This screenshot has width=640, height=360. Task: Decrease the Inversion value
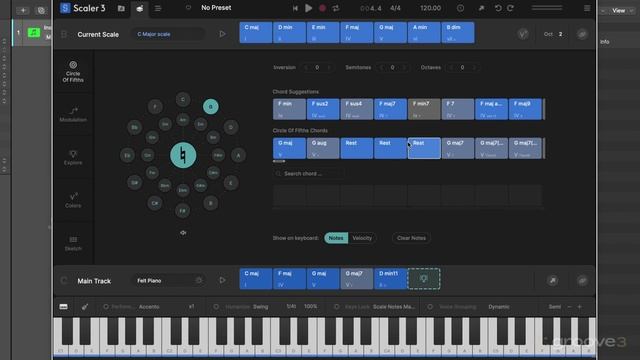click(x=306, y=67)
